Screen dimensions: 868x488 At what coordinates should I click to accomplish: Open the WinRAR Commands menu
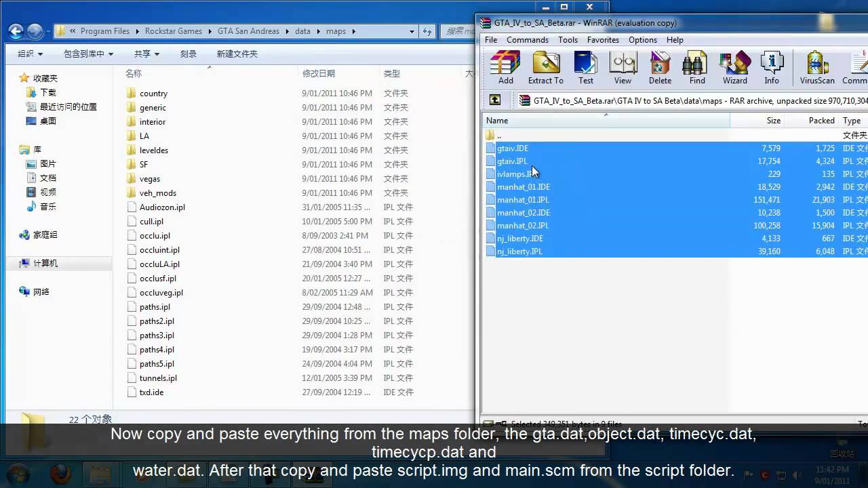(528, 40)
